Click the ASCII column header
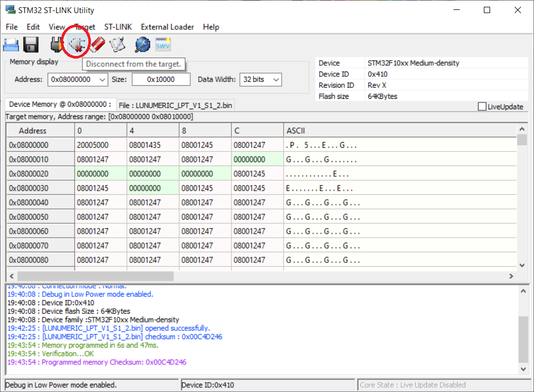The height and width of the screenshot is (392, 534). click(296, 131)
